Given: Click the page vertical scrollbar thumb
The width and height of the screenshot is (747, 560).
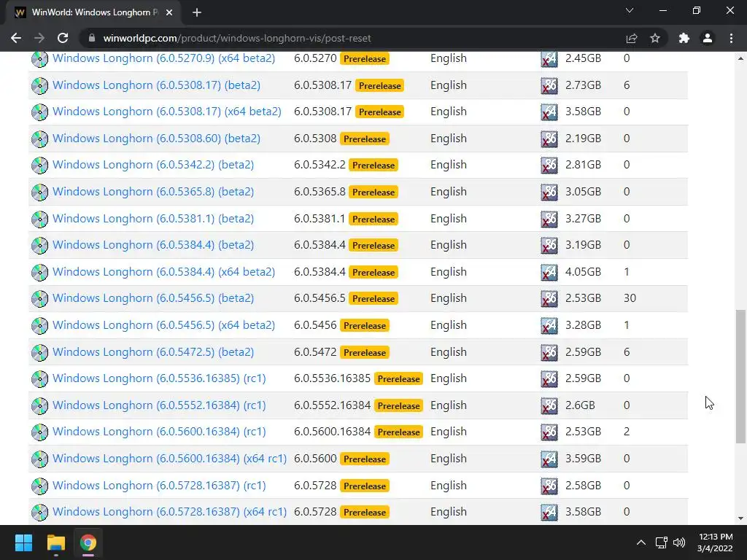Looking at the screenshot, I should (740, 377).
